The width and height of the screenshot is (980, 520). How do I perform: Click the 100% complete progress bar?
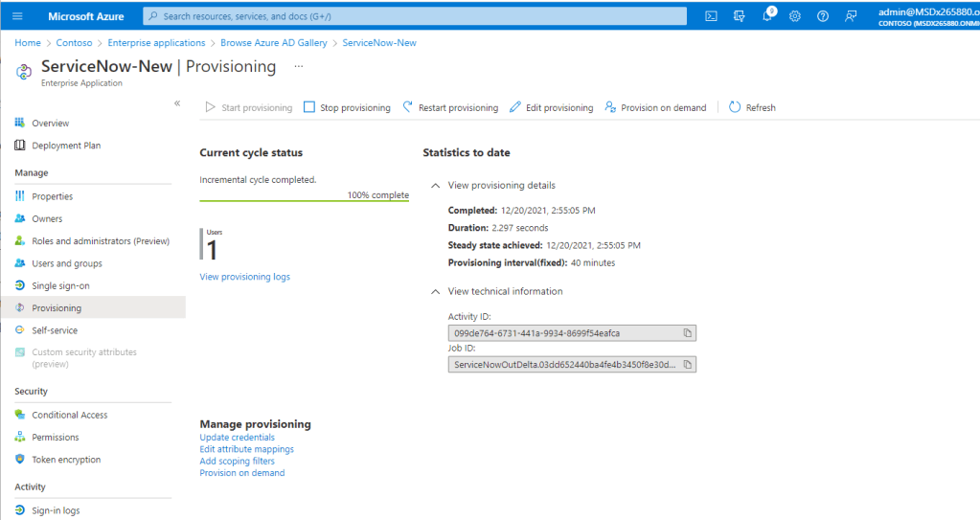[x=304, y=201]
